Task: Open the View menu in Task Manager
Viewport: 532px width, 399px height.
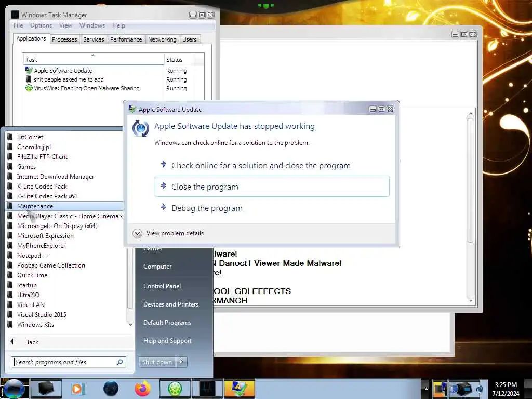Action: click(x=65, y=25)
